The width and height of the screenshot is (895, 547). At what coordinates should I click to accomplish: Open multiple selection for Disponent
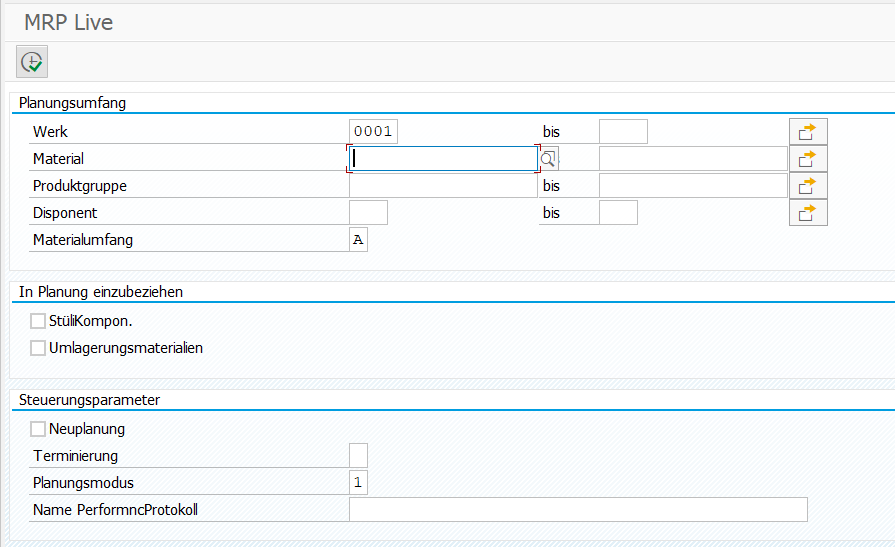tap(808, 212)
